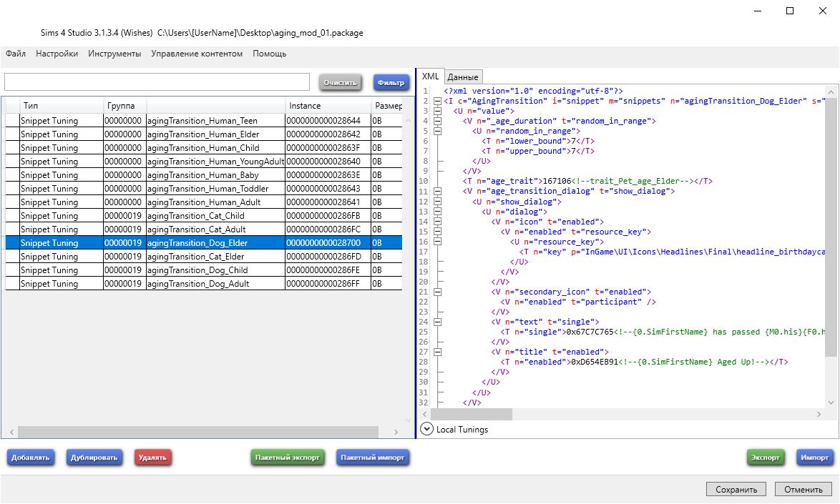Switch to the Данные tab

(463, 77)
